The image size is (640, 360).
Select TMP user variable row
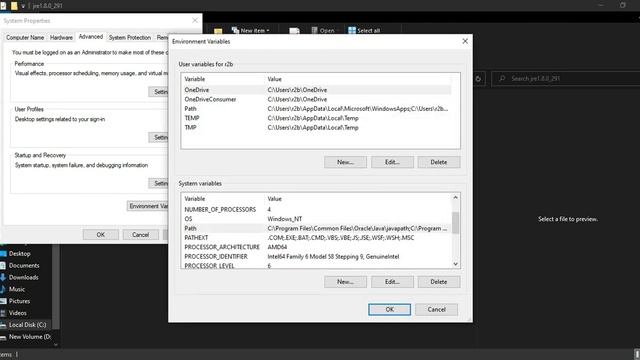pyautogui.click(x=317, y=127)
